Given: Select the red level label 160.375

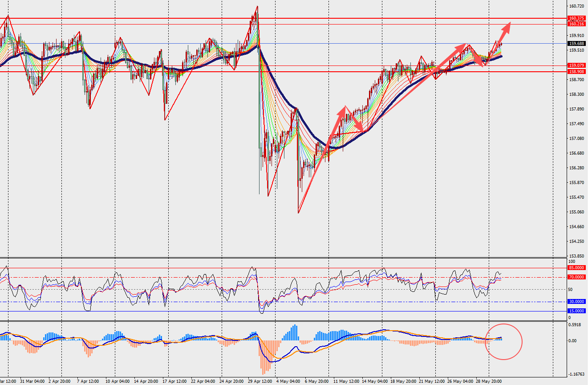Looking at the screenshot, I should pos(577,18).
